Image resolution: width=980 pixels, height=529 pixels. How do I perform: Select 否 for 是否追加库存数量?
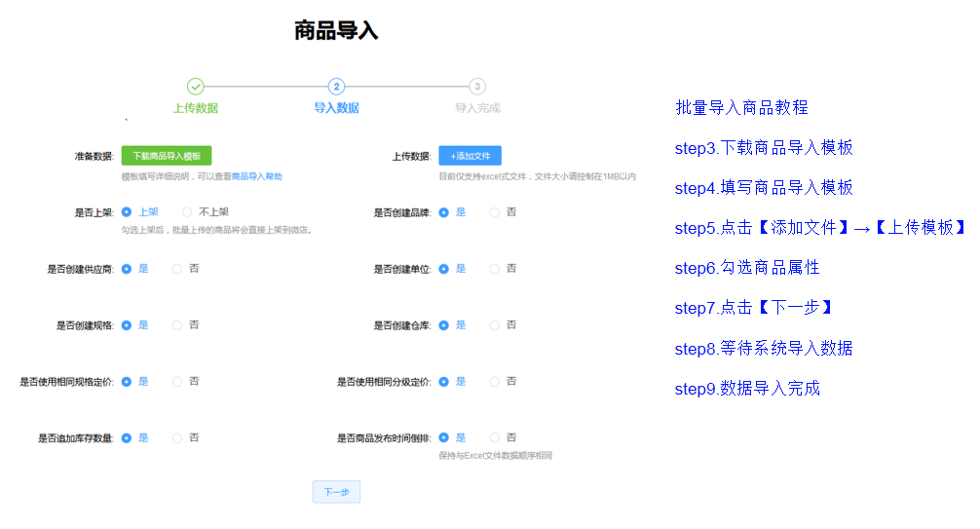pyautogui.click(x=177, y=437)
